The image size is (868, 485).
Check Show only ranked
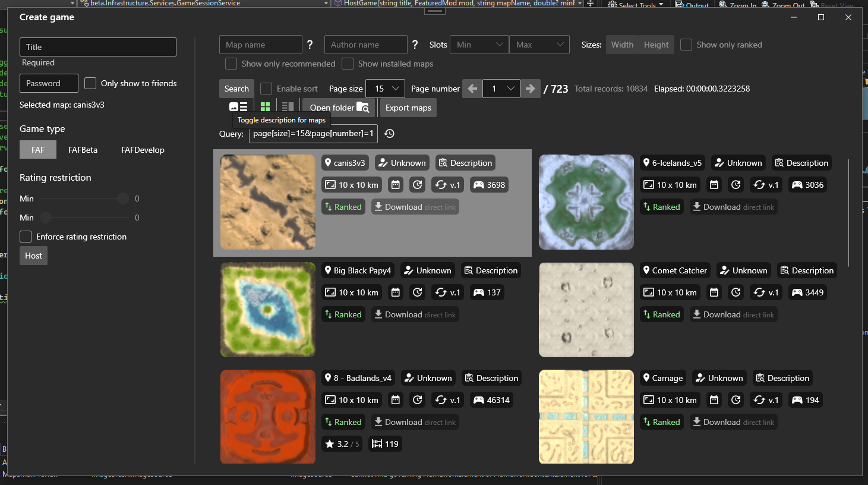point(686,45)
